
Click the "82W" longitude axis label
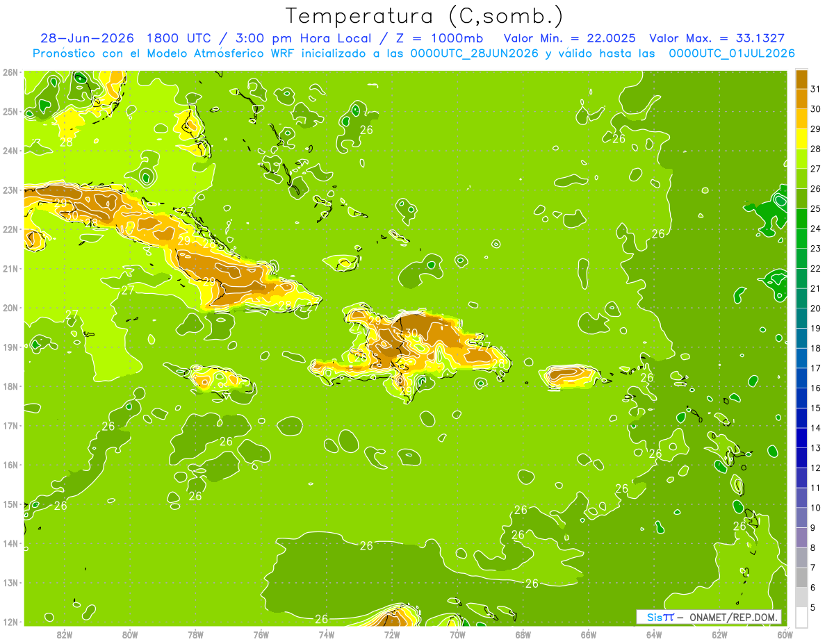[x=65, y=634]
